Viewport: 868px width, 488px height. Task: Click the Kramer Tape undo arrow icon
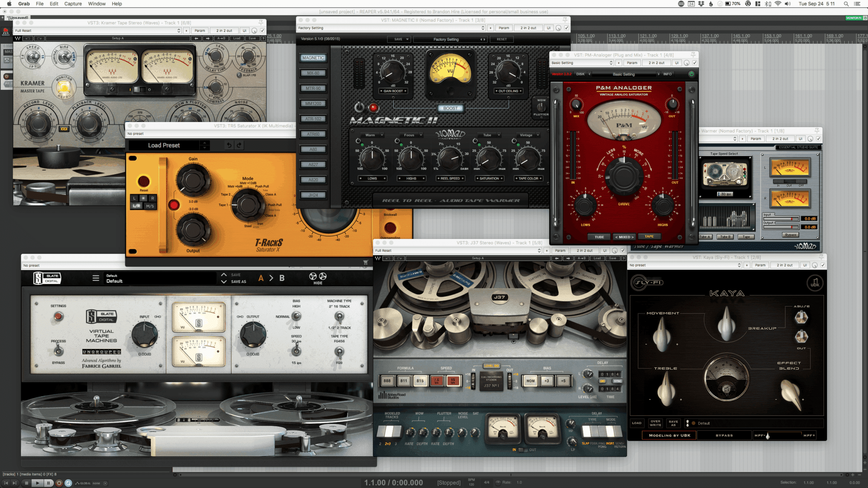tap(28, 38)
